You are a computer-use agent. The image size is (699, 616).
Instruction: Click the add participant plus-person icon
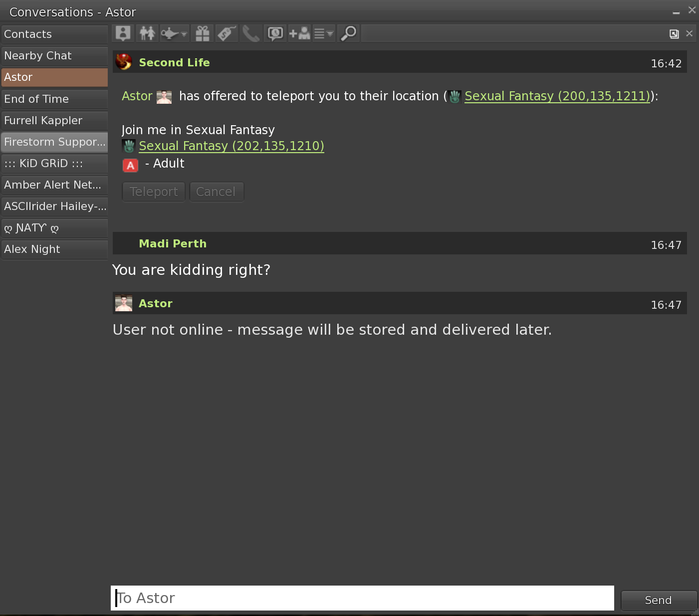[x=299, y=33]
